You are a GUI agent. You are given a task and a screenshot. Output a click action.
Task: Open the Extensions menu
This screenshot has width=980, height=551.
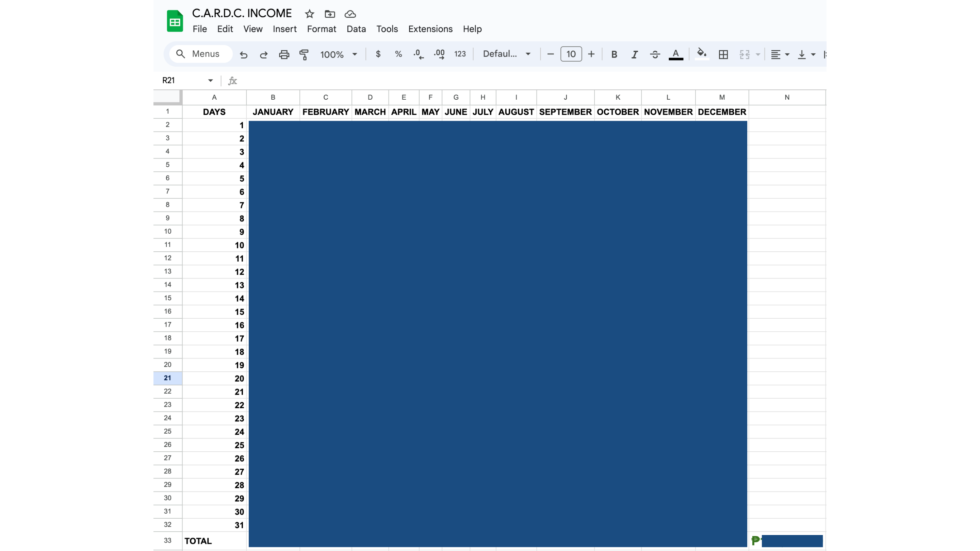pos(430,29)
